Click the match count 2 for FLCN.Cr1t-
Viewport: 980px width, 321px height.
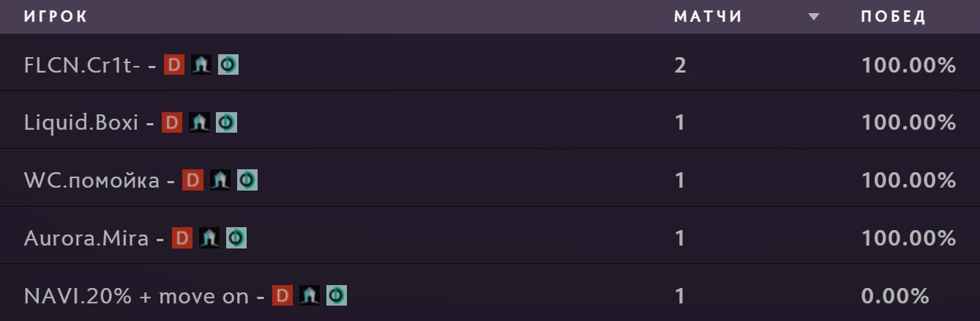[x=681, y=65]
